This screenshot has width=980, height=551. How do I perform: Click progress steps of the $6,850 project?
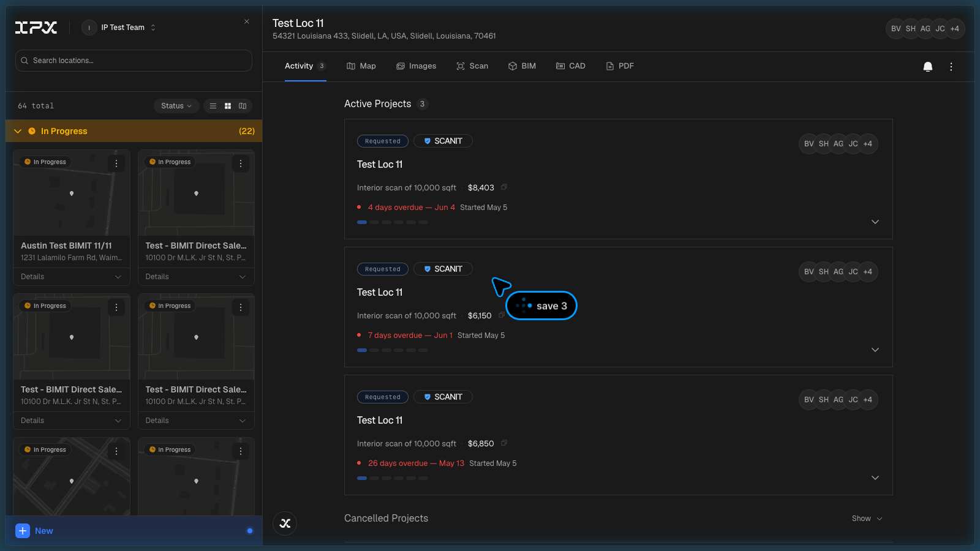(393, 478)
